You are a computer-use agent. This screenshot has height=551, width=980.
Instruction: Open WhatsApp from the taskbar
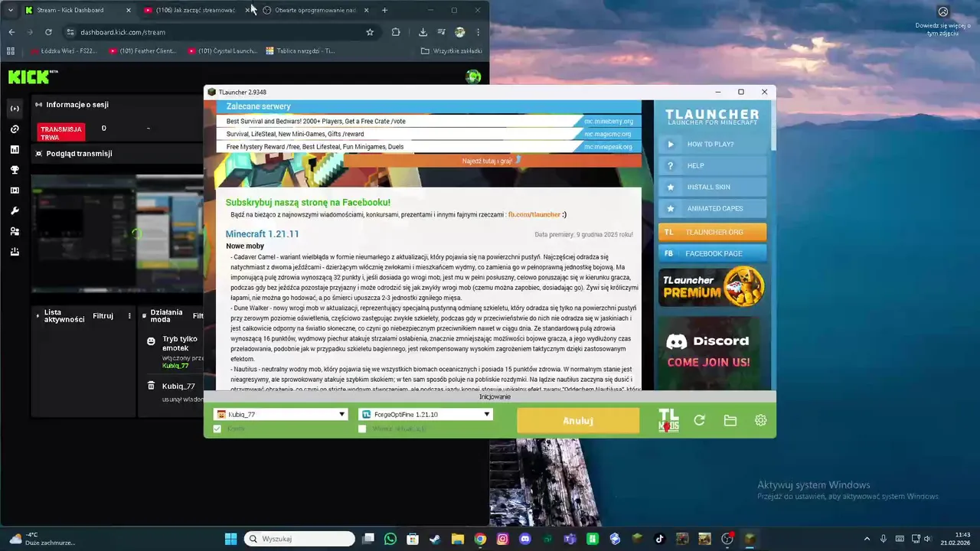390,539
